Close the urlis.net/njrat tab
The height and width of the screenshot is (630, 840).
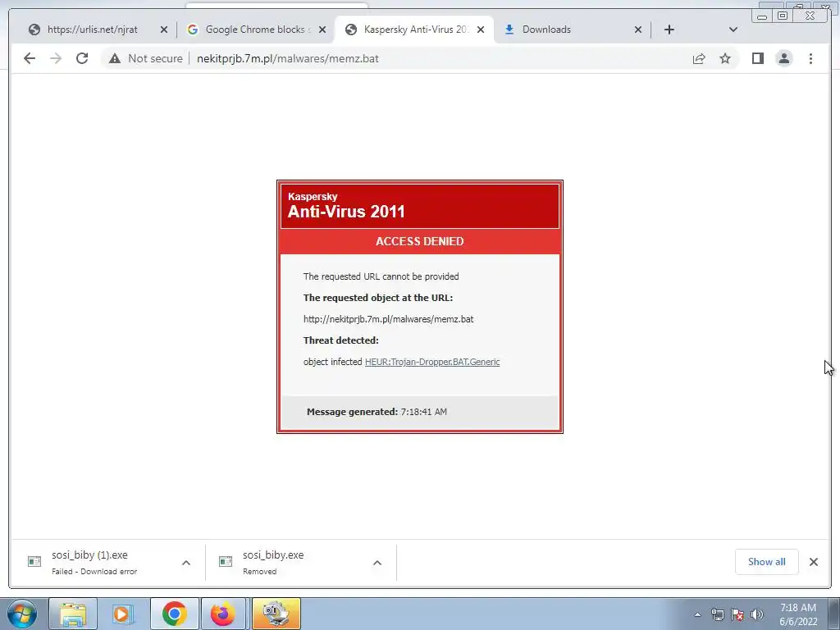[164, 30]
